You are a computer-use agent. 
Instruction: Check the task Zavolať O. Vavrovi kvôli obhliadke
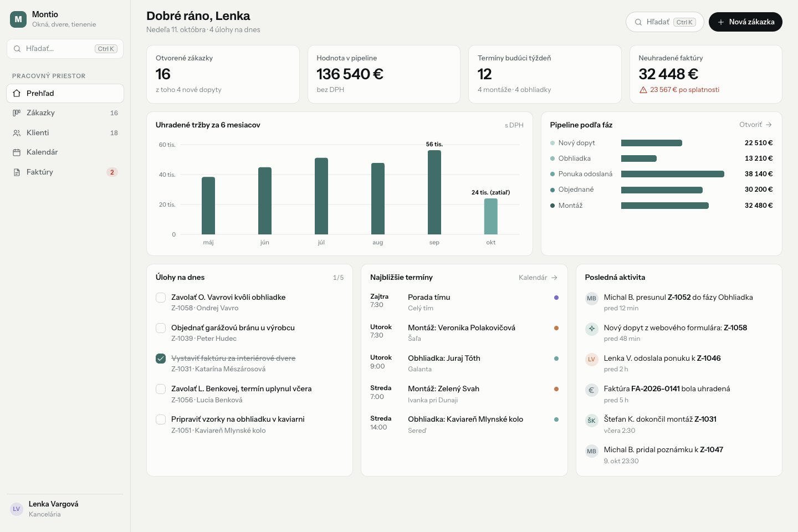click(161, 298)
